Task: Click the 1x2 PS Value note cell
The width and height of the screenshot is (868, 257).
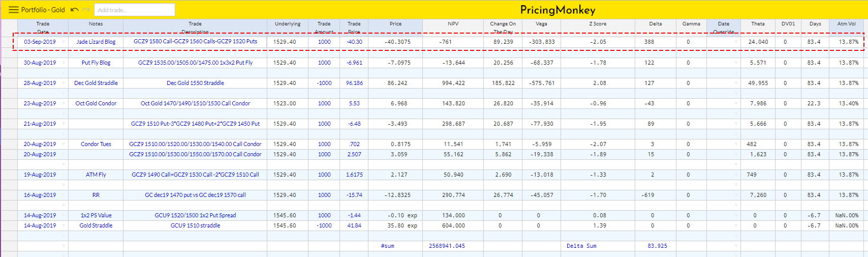Action: point(96,215)
